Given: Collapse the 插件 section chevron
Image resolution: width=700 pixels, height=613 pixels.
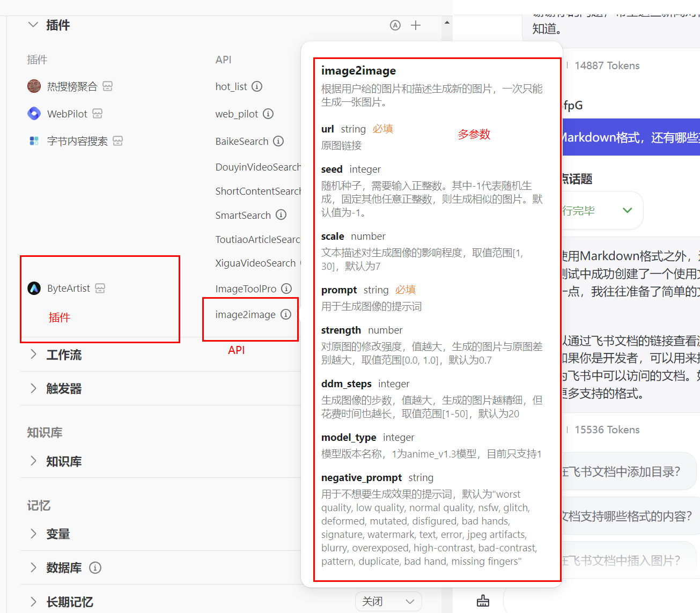Looking at the screenshot, I should pyautogui.click(x=33, y=25).
